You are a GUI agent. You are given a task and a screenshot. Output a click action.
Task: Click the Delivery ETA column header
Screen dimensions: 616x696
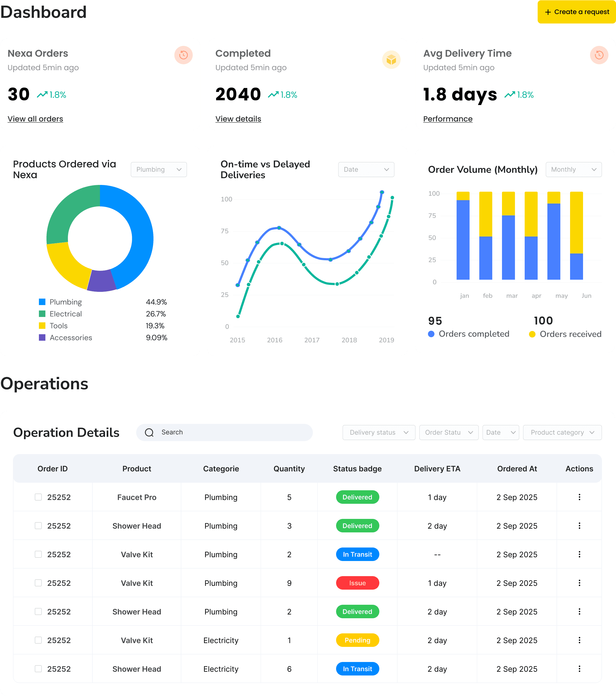coord(437,469)
